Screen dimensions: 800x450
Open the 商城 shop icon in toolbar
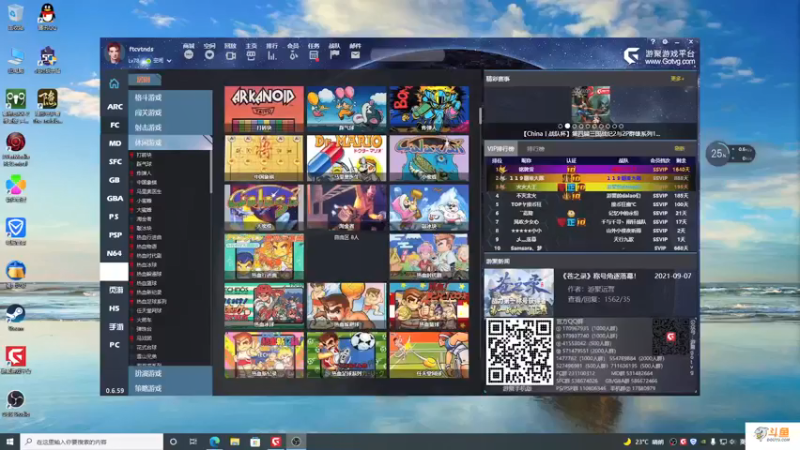(x=189, y=55)
